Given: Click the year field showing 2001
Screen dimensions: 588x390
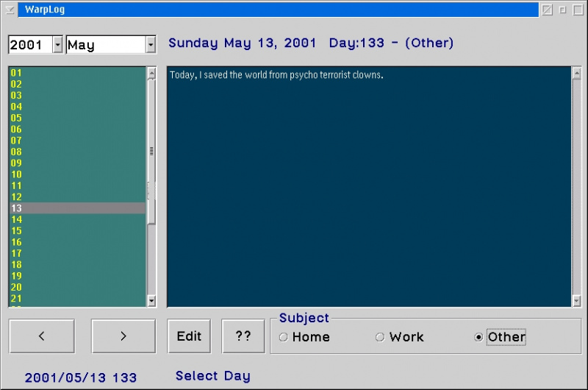Looking at the screenshot, I should (31, 45).
